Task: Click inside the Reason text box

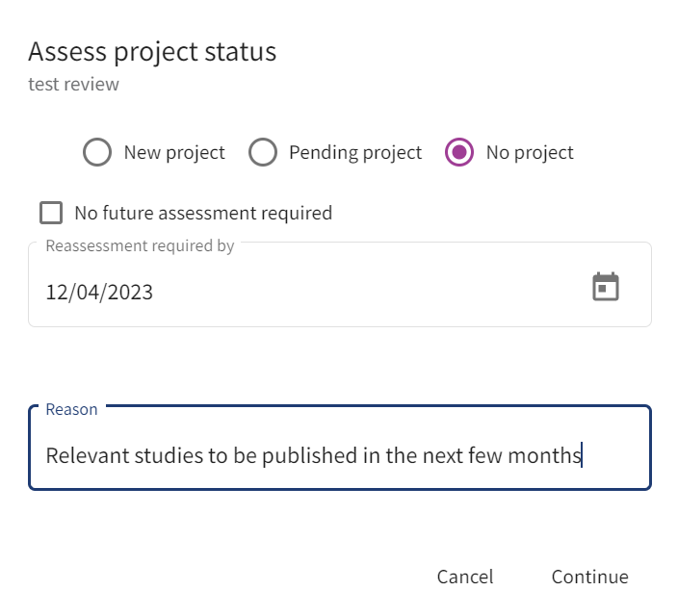Action: coord(339,455)
